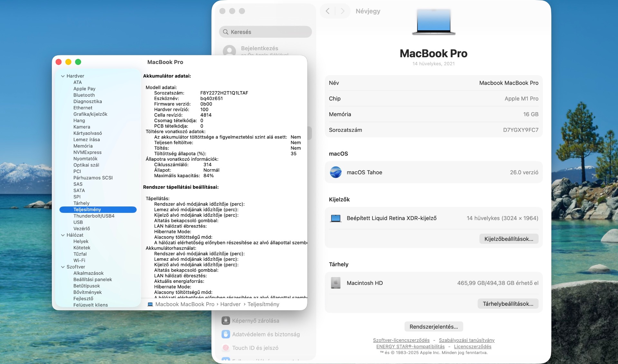Click Keresés search field

pyautogui.click(x=266, y=32)
